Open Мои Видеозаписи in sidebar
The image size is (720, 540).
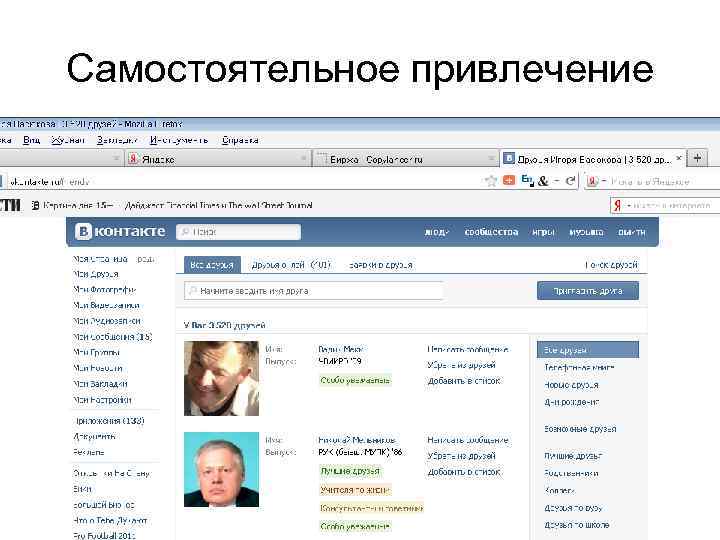point(106,305)
